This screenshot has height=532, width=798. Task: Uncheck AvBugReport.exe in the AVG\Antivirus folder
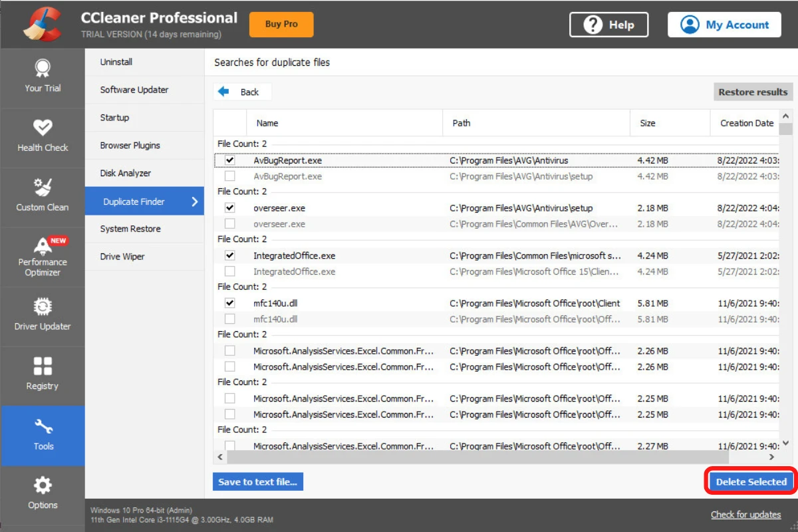[x=229, y=160]
